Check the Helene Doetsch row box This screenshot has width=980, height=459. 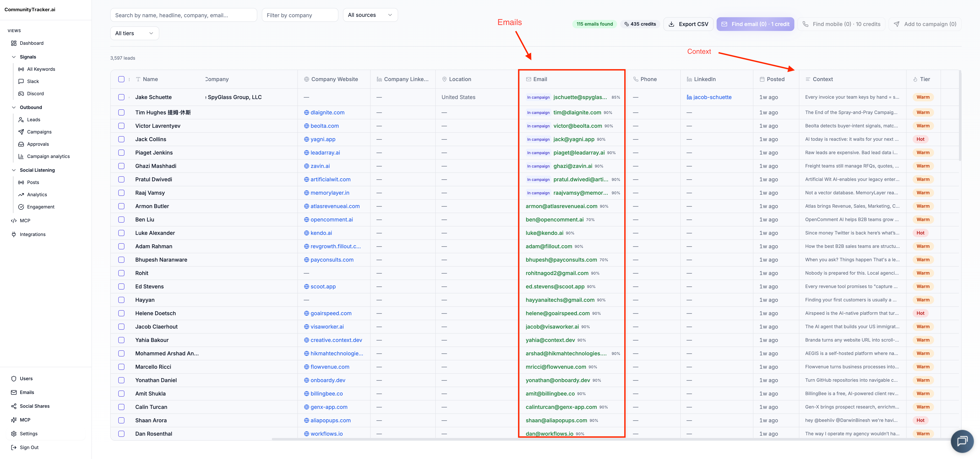(121, 313)
